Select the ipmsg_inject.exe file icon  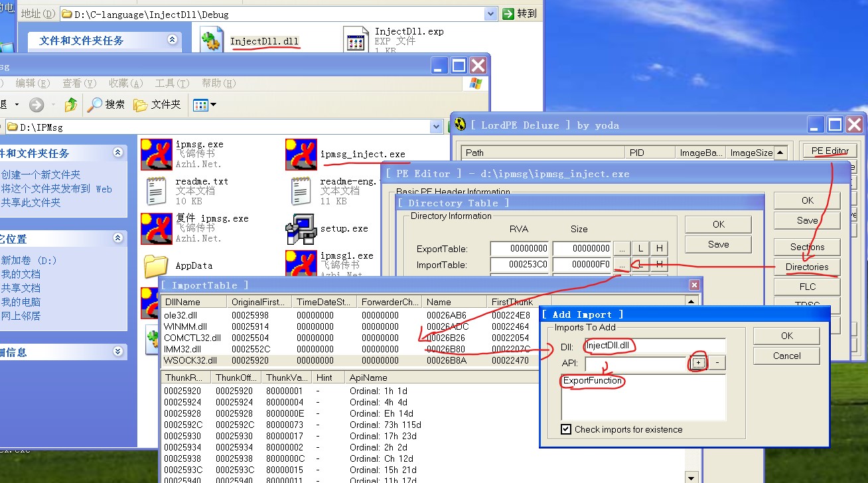[301, 155]
